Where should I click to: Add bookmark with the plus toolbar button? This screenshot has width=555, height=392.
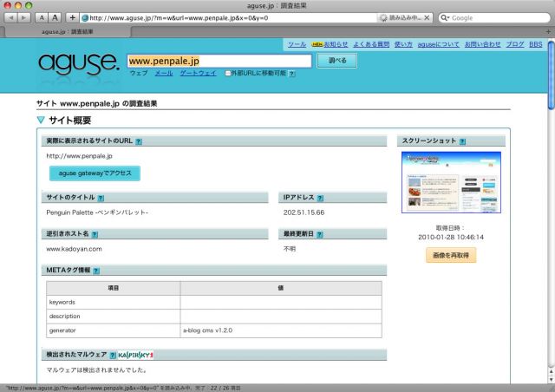point(72,17)
